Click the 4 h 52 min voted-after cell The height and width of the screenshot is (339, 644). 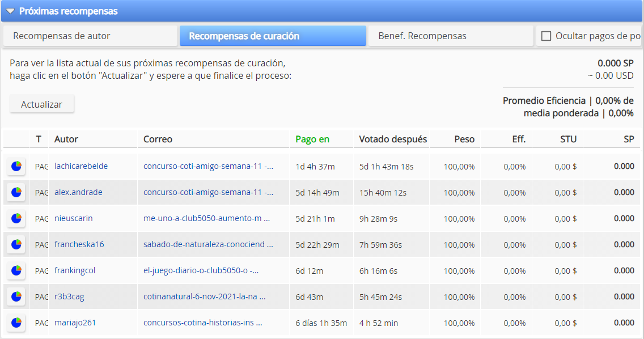[x=379, y=323]
